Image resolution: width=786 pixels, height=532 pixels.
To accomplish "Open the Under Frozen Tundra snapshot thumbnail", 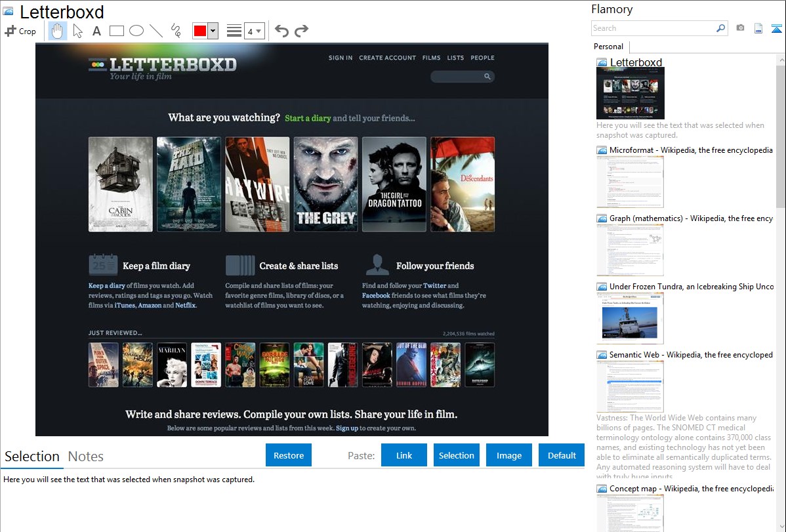I will click(x=630, y=318).
